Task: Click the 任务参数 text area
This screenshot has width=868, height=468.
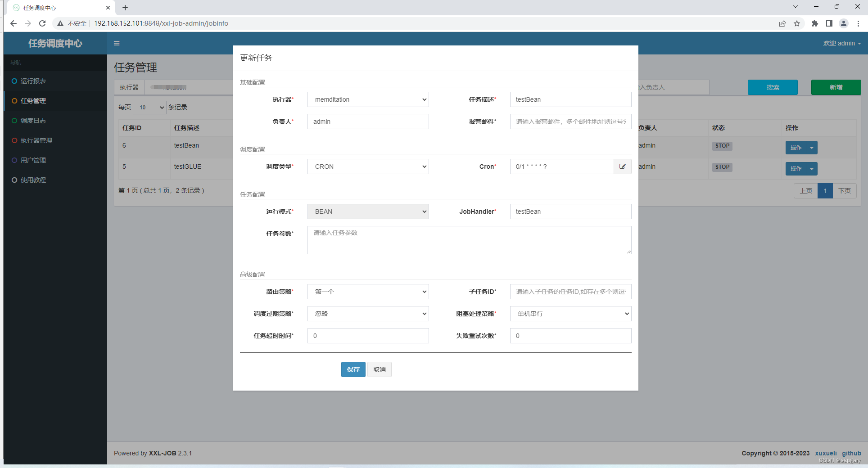Action: click(x=470, y=240)
